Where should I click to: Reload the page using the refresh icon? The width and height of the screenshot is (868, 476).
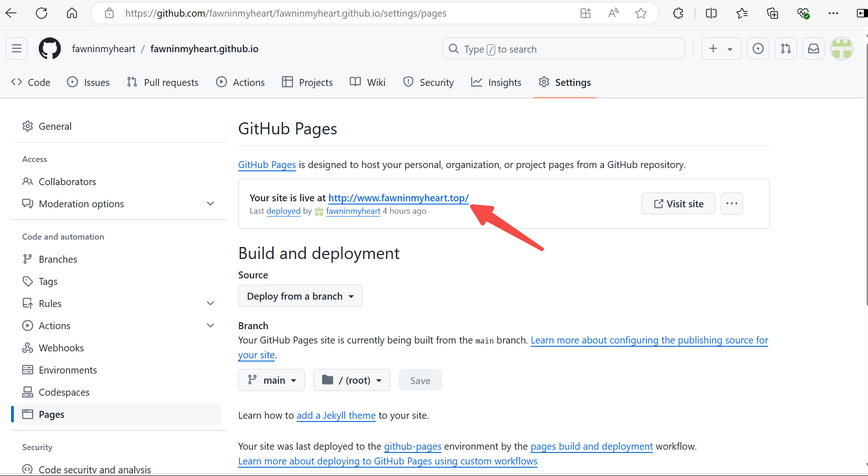[x=42, y=13]
